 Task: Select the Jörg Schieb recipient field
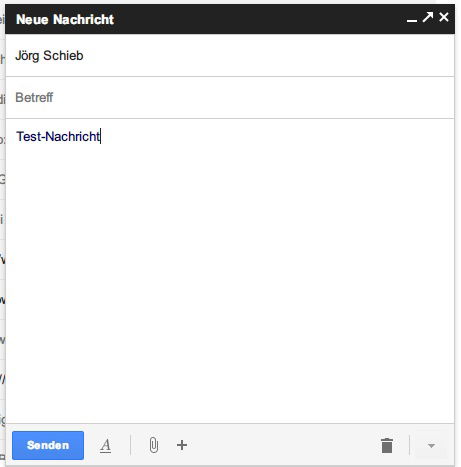230,56
